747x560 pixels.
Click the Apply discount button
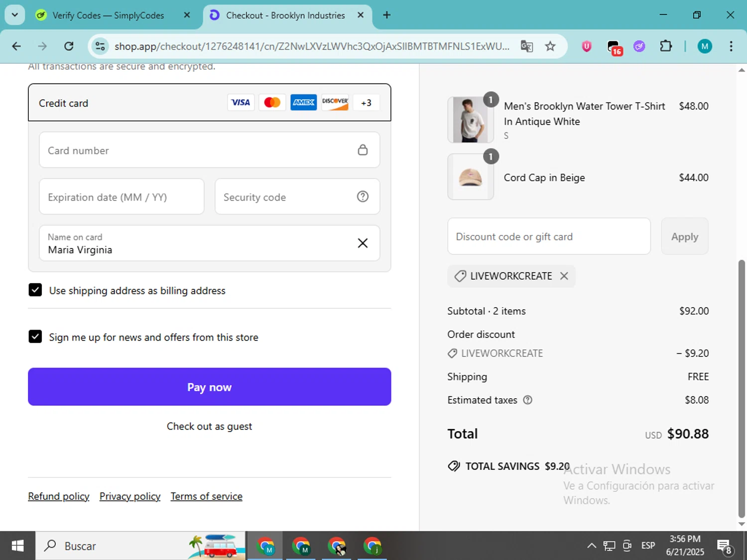685,236
